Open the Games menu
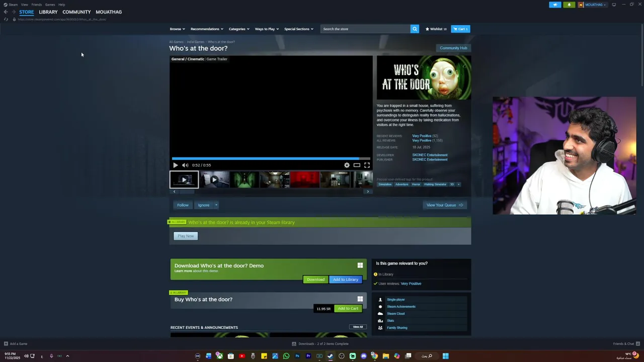644x362 pixels. (x=50, y=5)
